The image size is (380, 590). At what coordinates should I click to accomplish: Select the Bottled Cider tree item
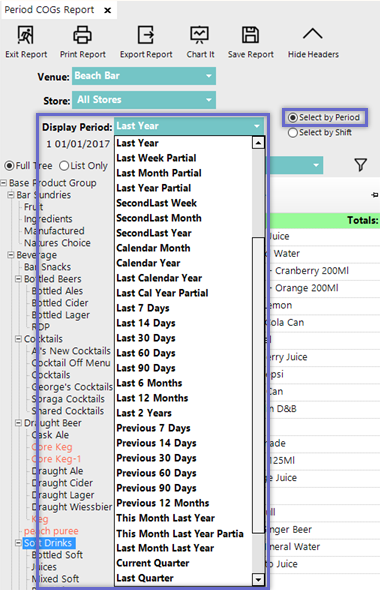click(x=60, y=303)
